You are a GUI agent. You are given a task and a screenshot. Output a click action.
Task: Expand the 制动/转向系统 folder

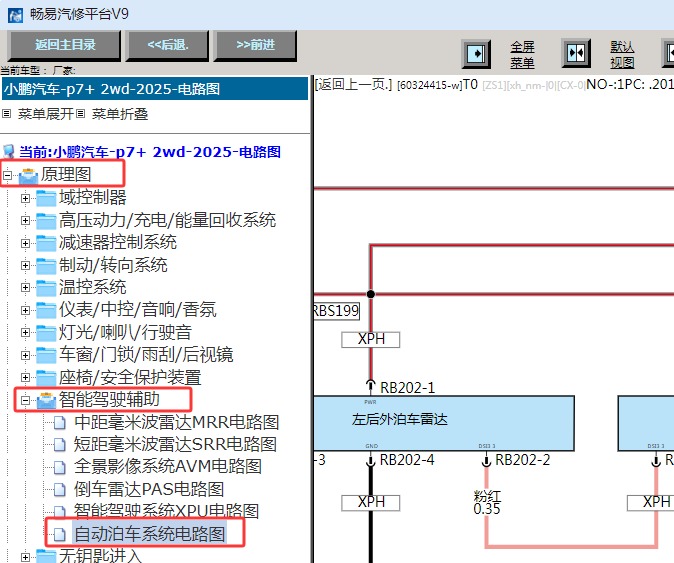pyautogui.click(x=25, y=265)
